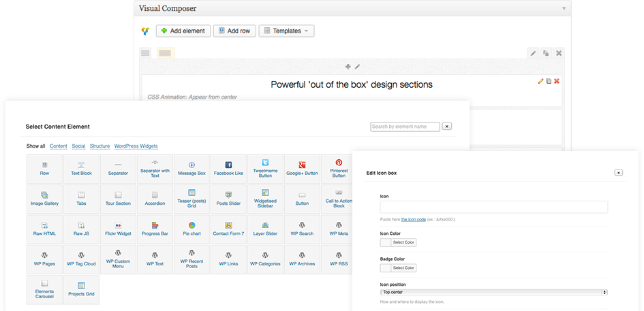Insert the Flickr Widget element

118,229
